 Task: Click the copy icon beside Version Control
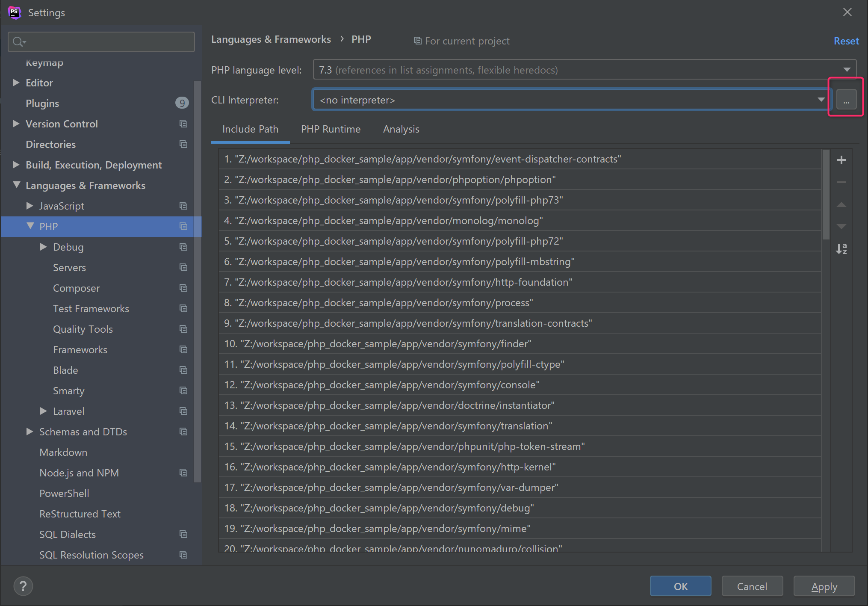point(183,124)
